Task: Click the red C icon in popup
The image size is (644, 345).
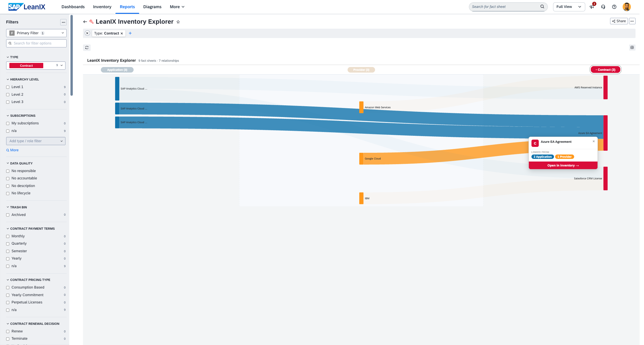Action: [x=535, y=143]
